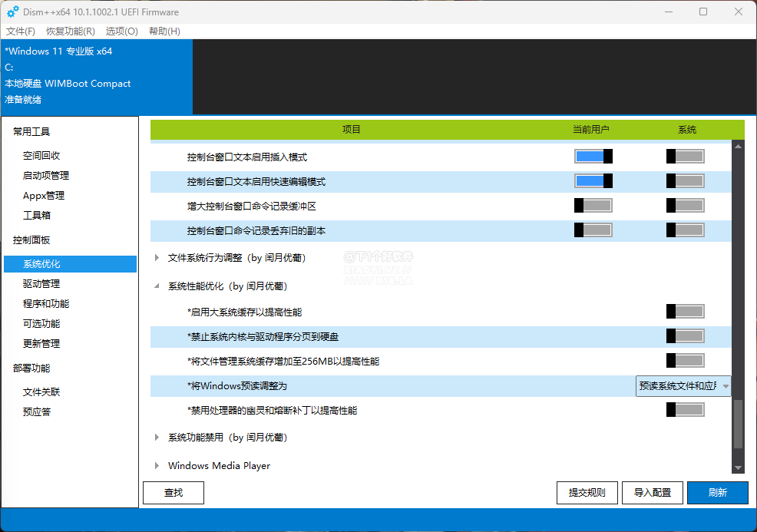Enable 禁用处理器的幽灵和熔断补丁 switch

coord(685,410)
